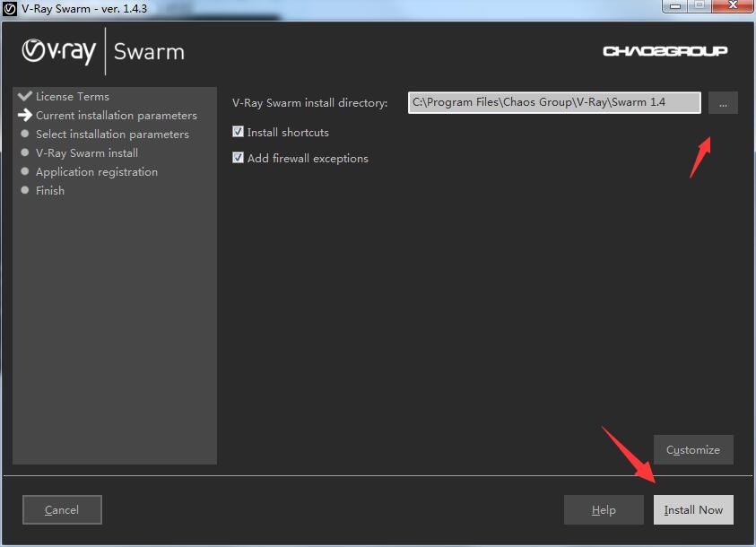756x547 pixels.
Task: Toggle the Add firewall exceptions checkbox
Action: pos(238,158)
